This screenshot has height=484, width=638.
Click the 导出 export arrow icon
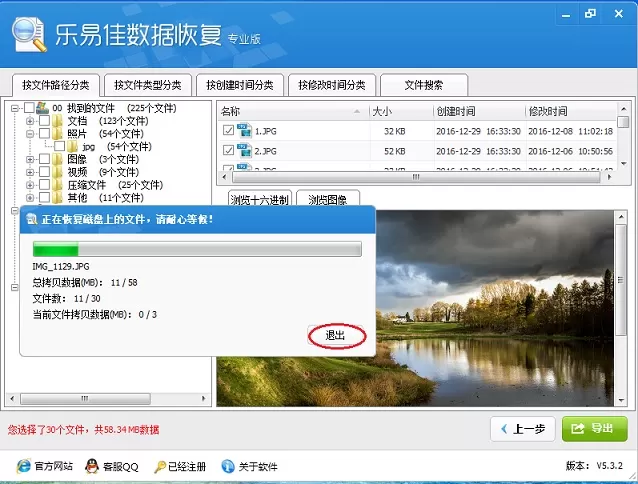point(578,428)
